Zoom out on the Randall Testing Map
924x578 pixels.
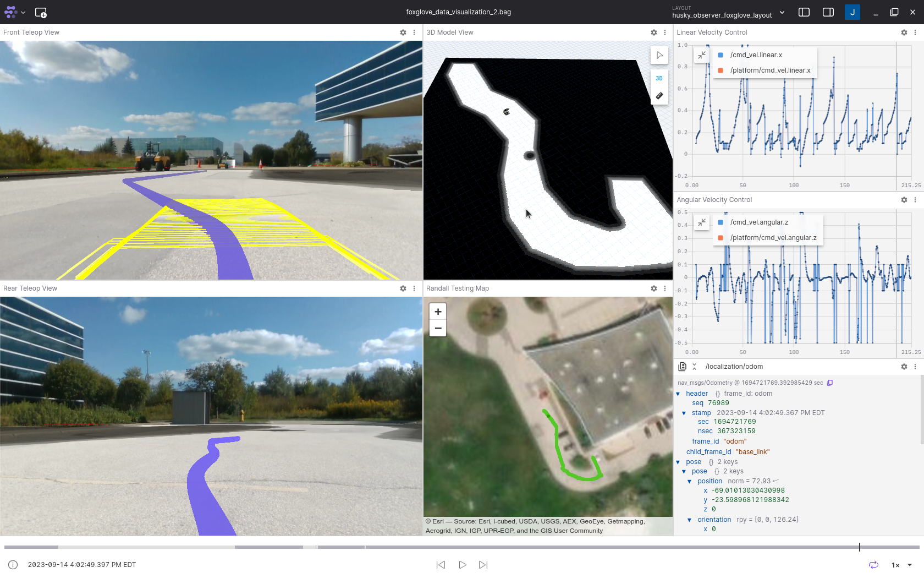[438, 329]
